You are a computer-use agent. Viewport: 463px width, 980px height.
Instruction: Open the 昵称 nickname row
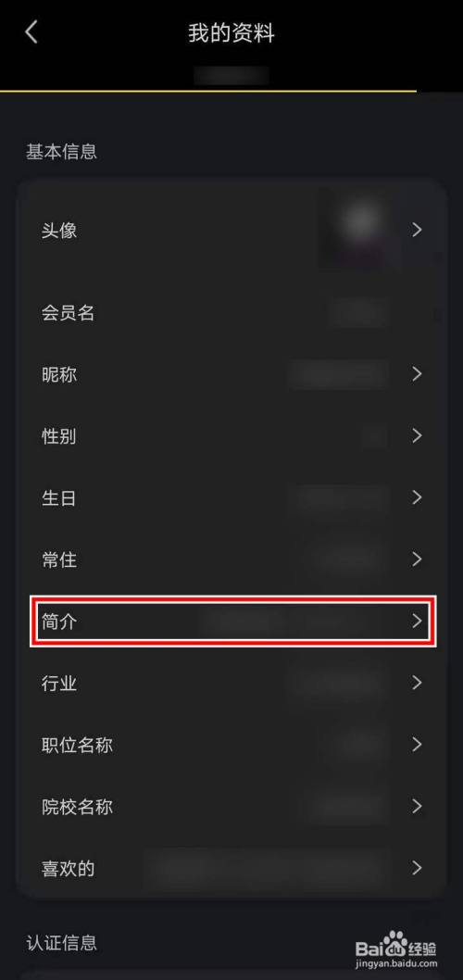point(231,374)
